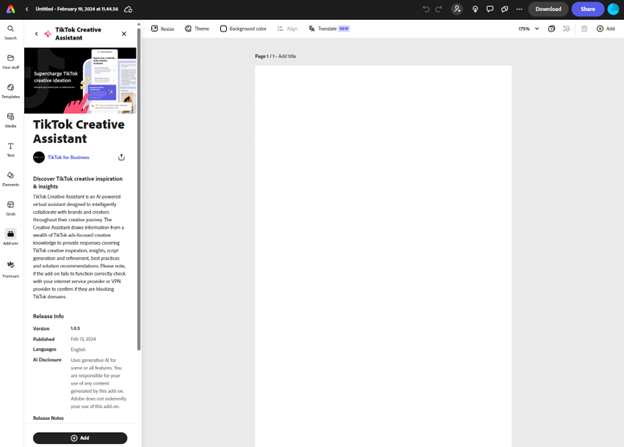Open the invite collaborators icon
The width and height of the screenshot is (624, 447).
457,9
